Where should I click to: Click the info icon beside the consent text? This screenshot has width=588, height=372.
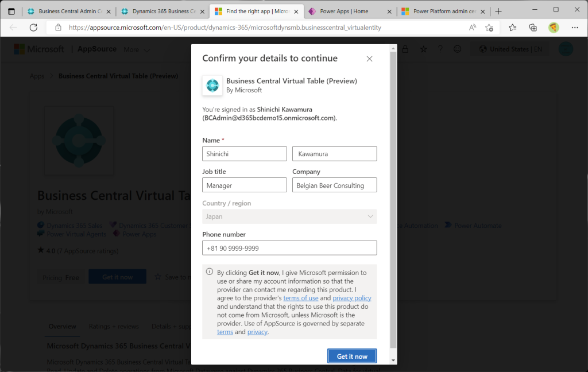[210, 272]
